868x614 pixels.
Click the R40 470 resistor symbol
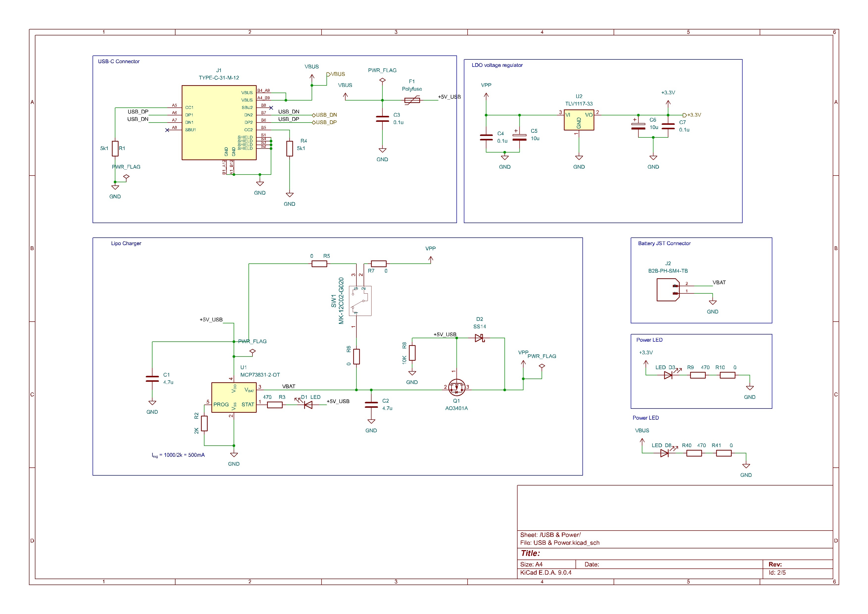tap(694, 453)
